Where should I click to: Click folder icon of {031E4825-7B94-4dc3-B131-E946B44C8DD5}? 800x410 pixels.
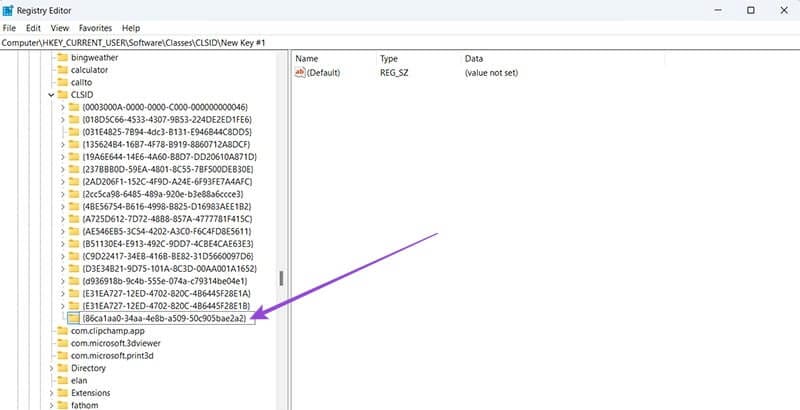(x=74, y=132)
